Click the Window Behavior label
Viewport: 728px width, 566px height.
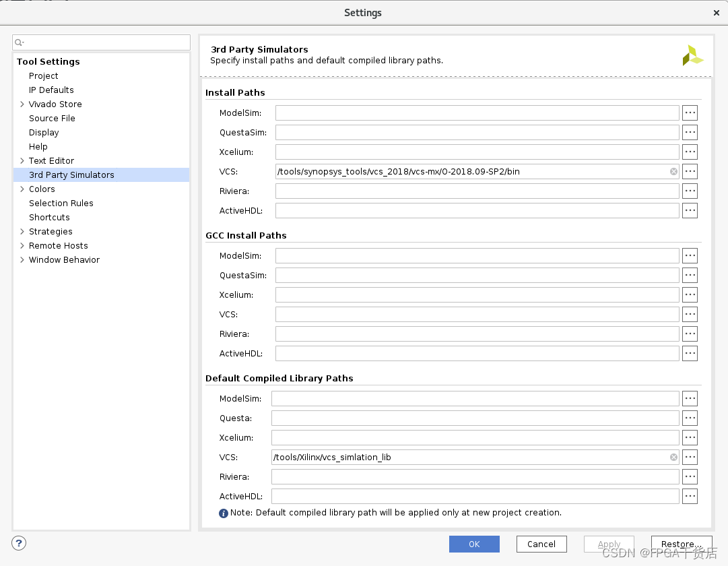pyautogui.click(x=64, y=260)
